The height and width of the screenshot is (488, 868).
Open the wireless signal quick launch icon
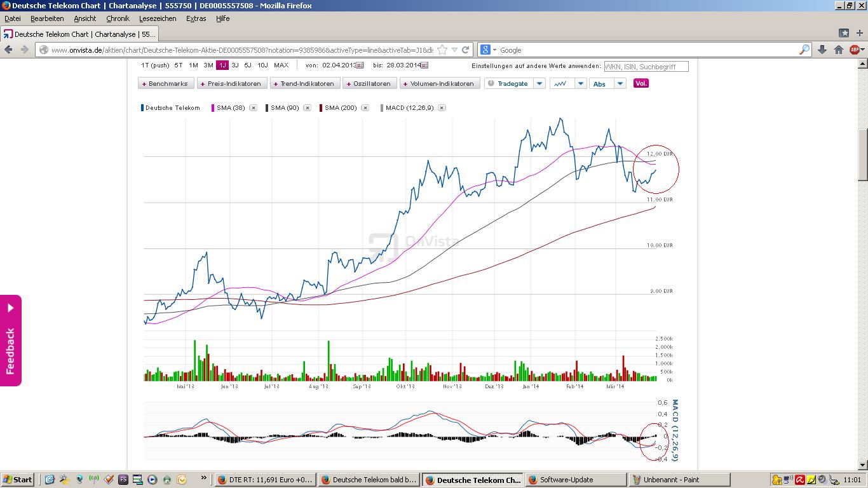pos(94,480)
